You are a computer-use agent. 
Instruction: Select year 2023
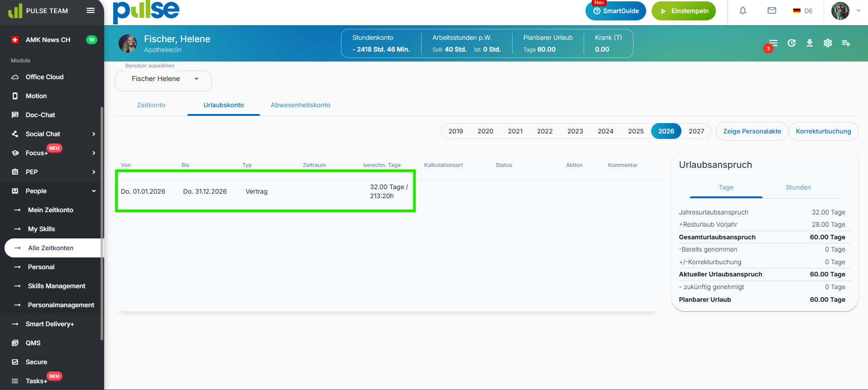(575, 131)
